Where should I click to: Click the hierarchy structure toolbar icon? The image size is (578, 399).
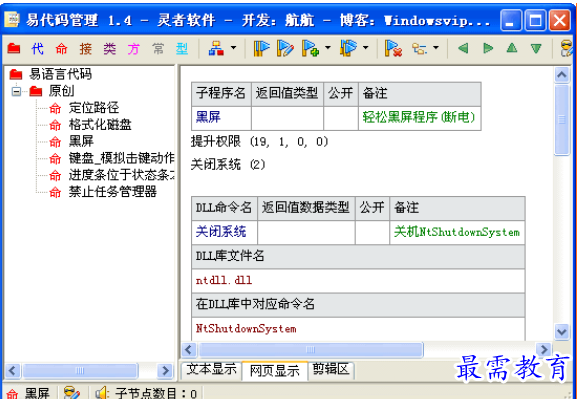pos(216,48)
